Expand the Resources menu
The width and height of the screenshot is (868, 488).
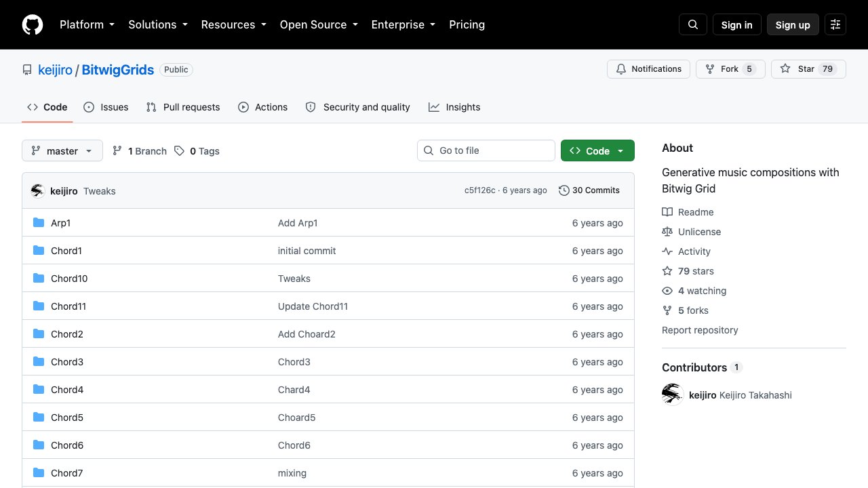pos(233,24)
